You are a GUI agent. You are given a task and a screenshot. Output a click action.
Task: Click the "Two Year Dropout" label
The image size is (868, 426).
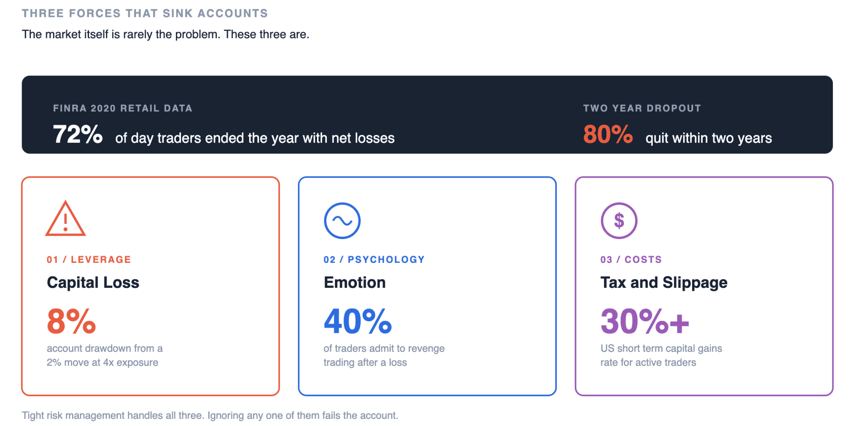(x=642, y=109)
